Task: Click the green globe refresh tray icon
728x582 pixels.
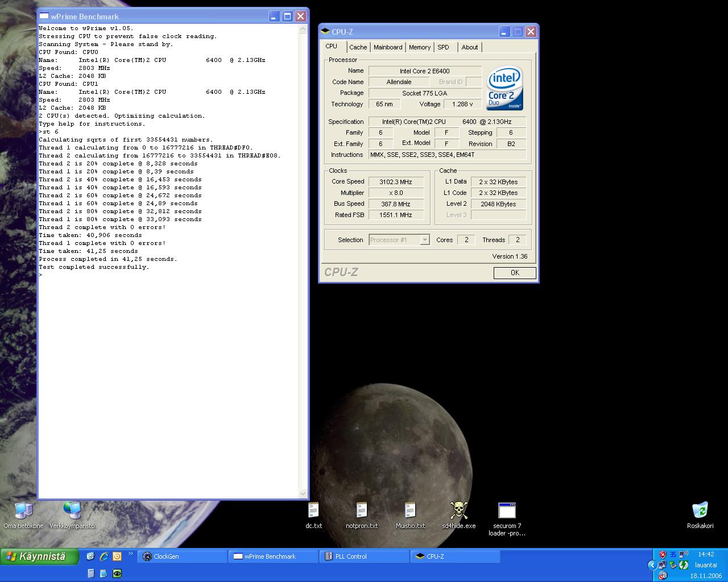Action: [684, 565]
